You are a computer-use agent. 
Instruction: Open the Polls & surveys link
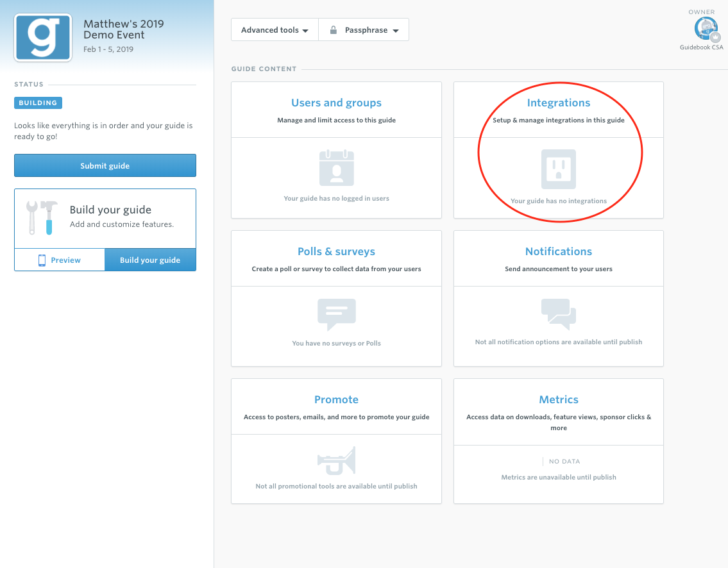[x=337, y=251]
